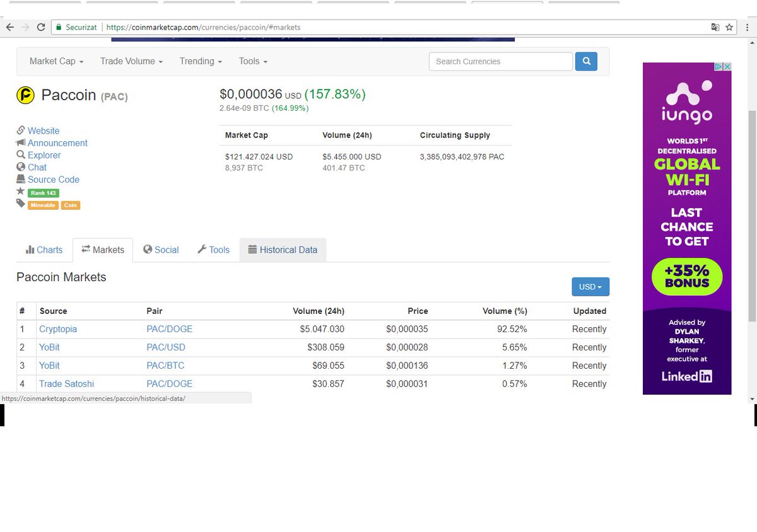Click the $0,000036 price heading
The image size is (757, 532).
(251, 95)
